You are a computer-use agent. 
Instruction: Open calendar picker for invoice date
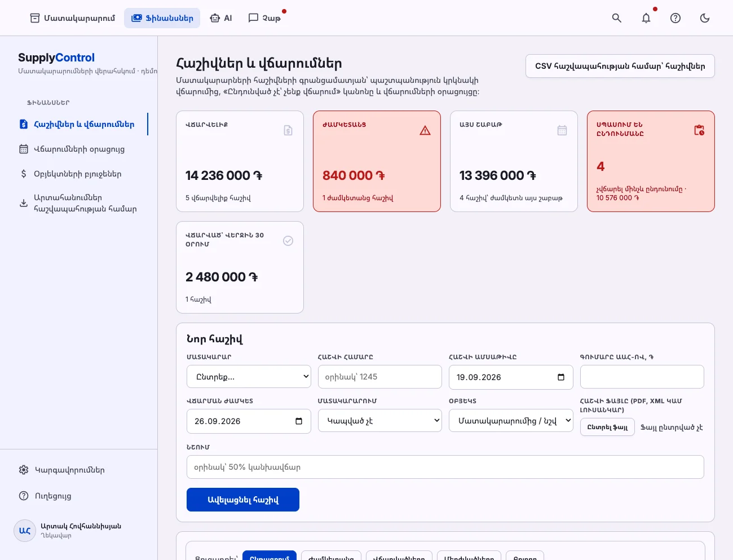(561, 377)
